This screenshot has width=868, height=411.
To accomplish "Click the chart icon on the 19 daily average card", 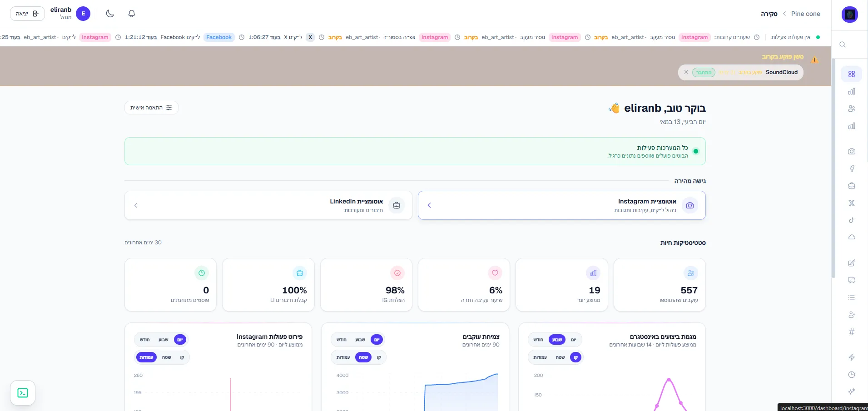I will tap(593, 273).
